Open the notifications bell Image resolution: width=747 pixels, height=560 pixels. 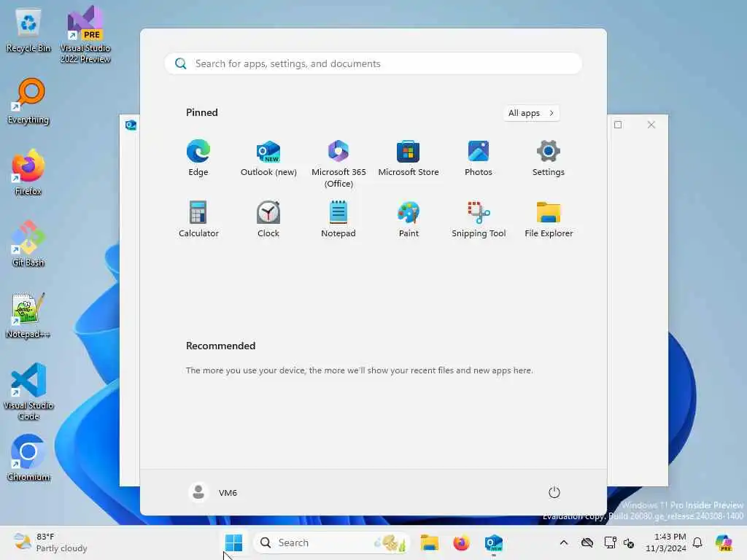tap(697, 542)
